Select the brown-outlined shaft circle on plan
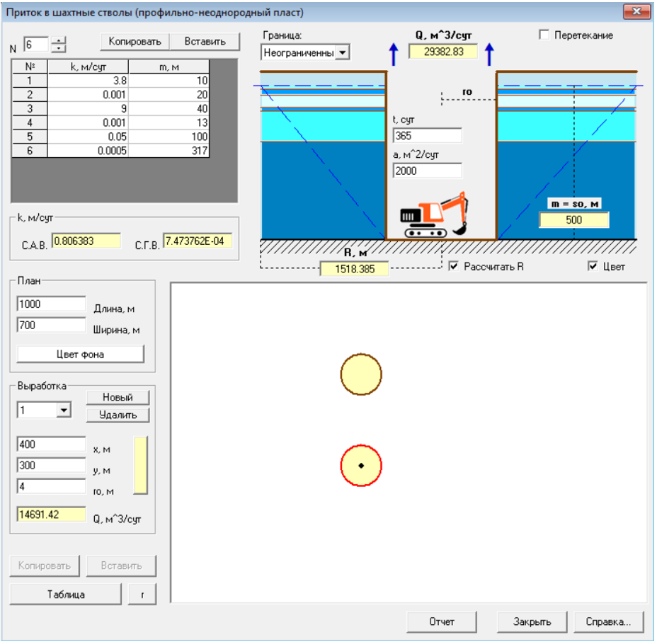This screenshot has width=657, height=644. tap(361, 374)
